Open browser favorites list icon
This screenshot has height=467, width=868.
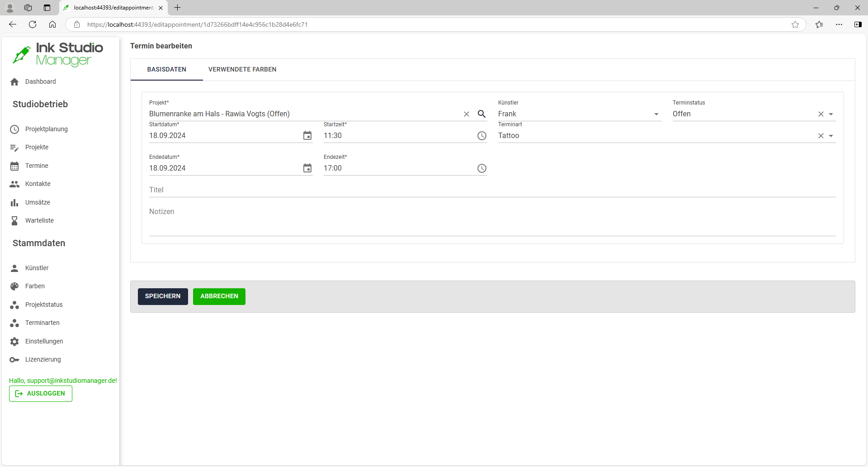coord(819,24)
